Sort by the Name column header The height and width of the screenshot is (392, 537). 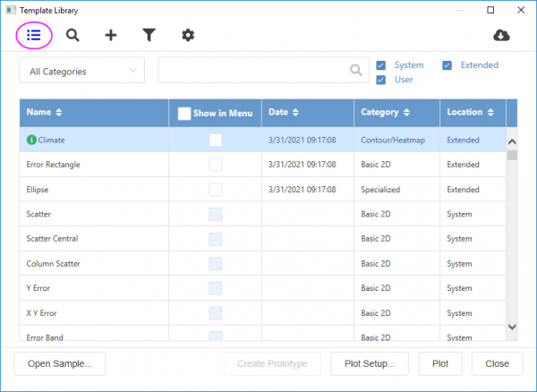[45, 113]
